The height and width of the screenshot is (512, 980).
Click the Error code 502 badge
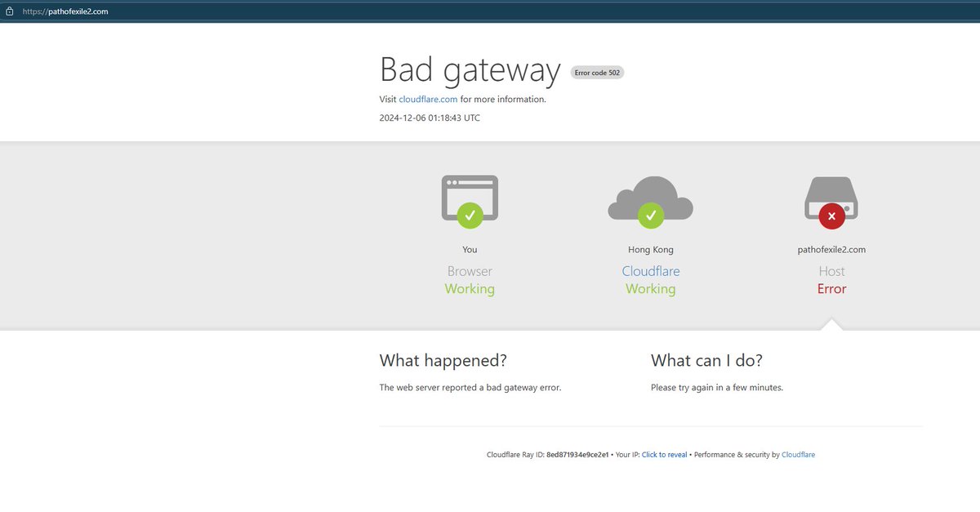pyautogui.click(x=597, y=73)
